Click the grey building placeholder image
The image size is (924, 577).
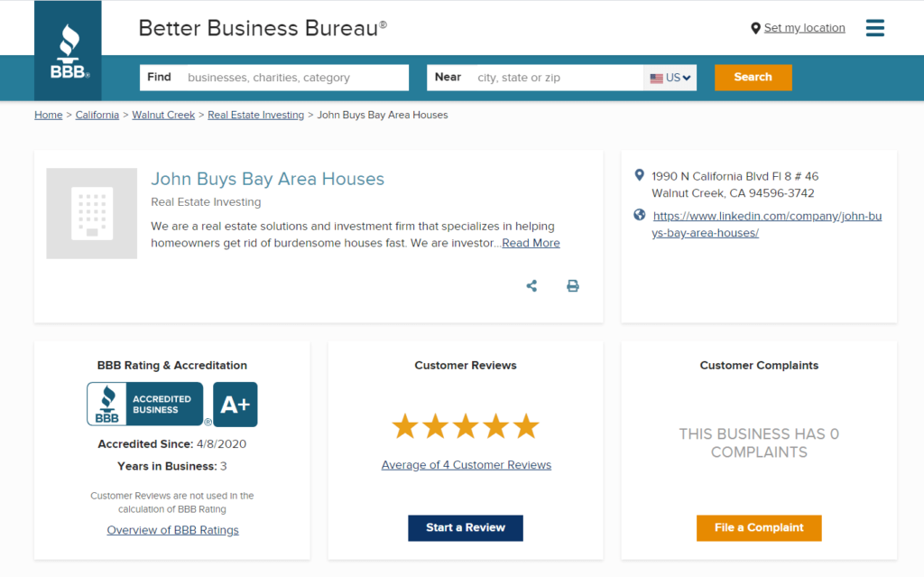coord(92,214)
